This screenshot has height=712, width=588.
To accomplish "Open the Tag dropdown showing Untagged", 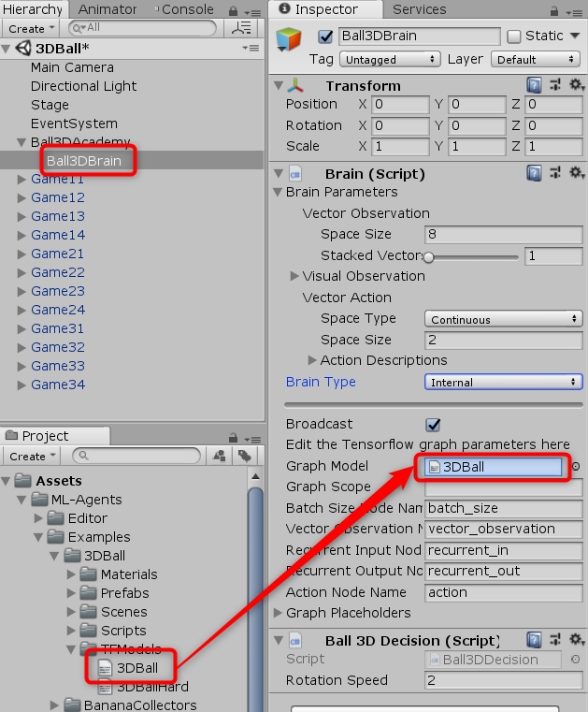I will click(x=390, y=60).
